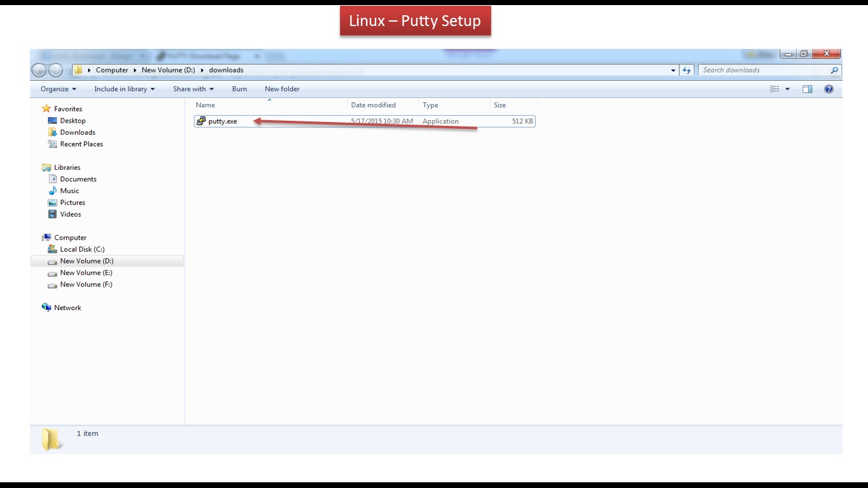This screenshot has height=488, width=868.
Task: Open the Include in library dropdown
Action: (x=125, y=89)
